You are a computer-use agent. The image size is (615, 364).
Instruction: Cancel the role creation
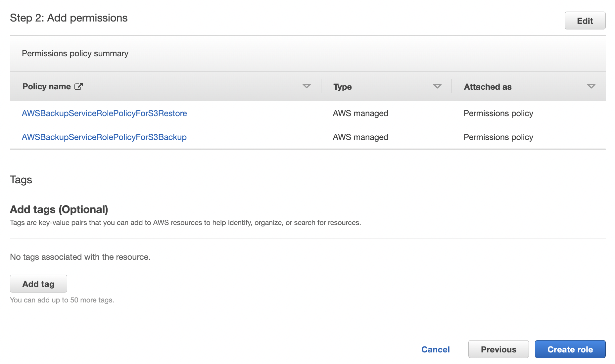tap(435, 349)
